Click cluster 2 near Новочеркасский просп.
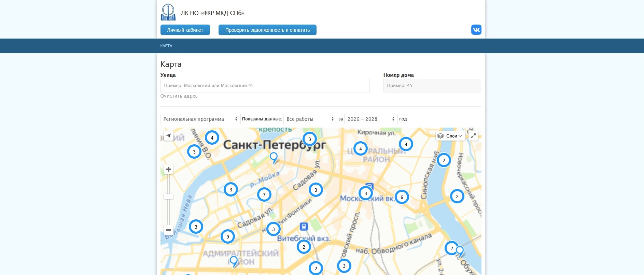Viewport: 644px width, 275px height. [457, 196]
